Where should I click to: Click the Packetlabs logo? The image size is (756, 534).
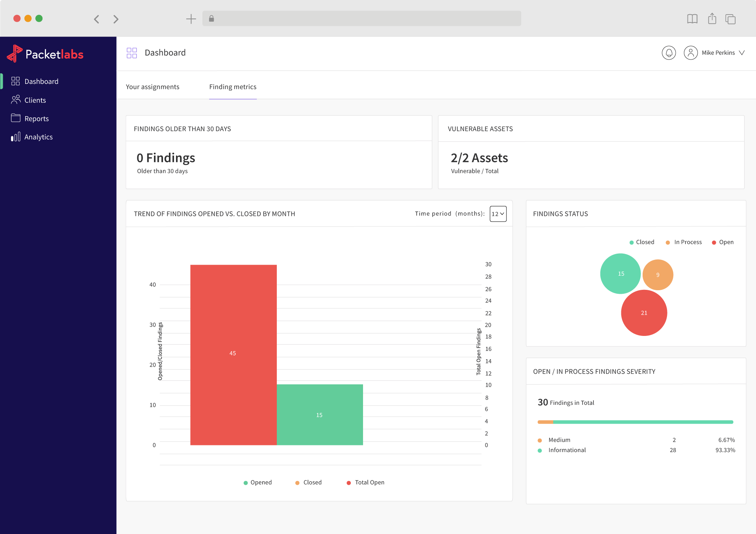point(44,54)
